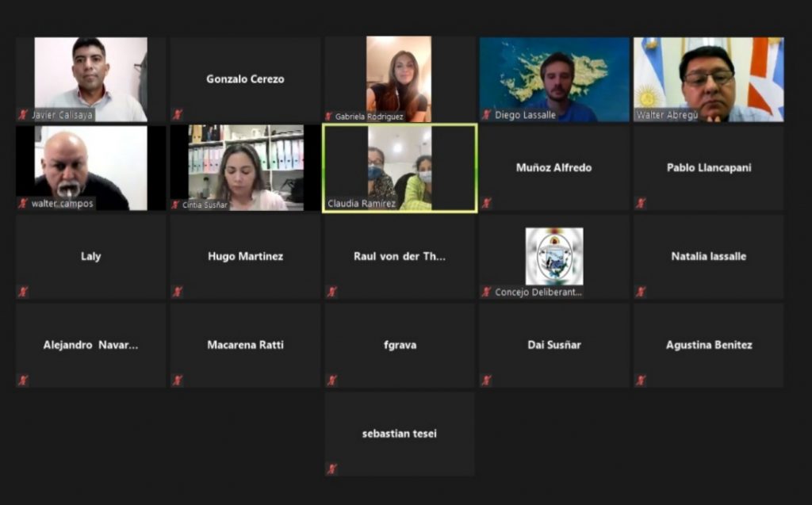The image size is (812, 505).
Task: Click the muted mic icon beside walter campos' name
Action: point(23,204)
